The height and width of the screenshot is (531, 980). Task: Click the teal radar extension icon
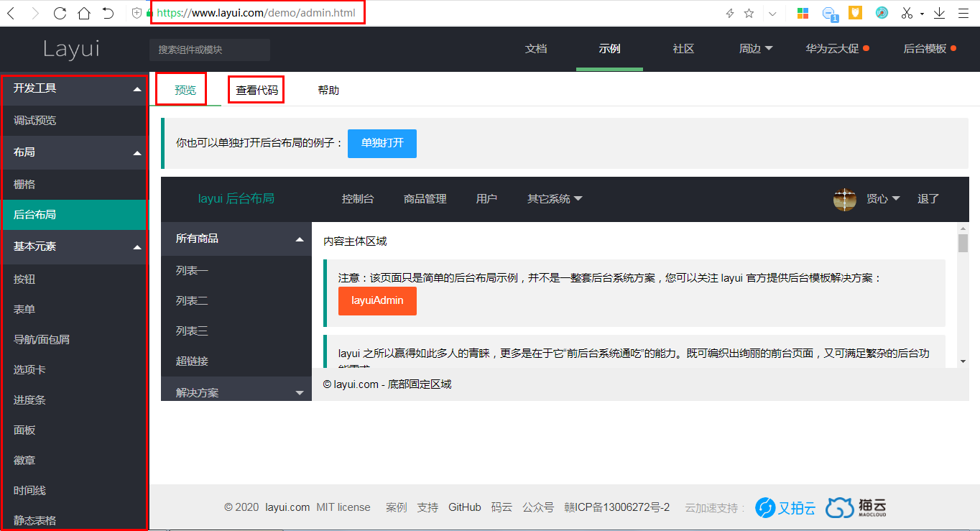[x=882, y=13]
